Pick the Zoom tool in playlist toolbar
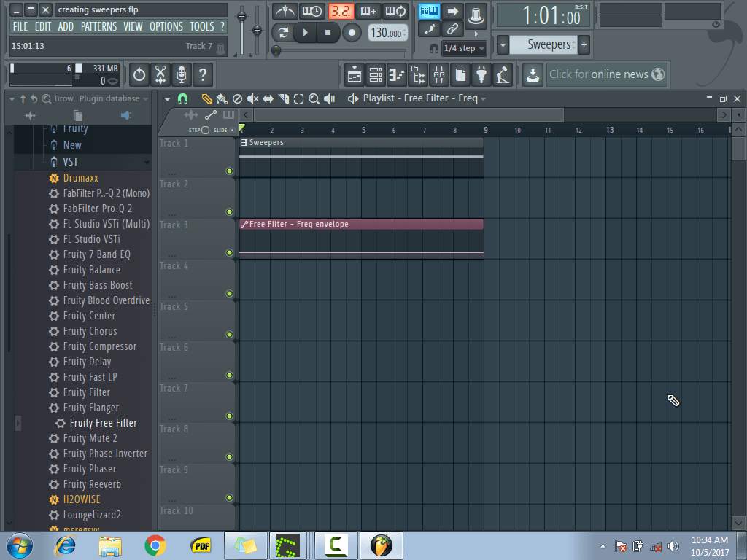The image size is (747, 560). pos(314,98)
